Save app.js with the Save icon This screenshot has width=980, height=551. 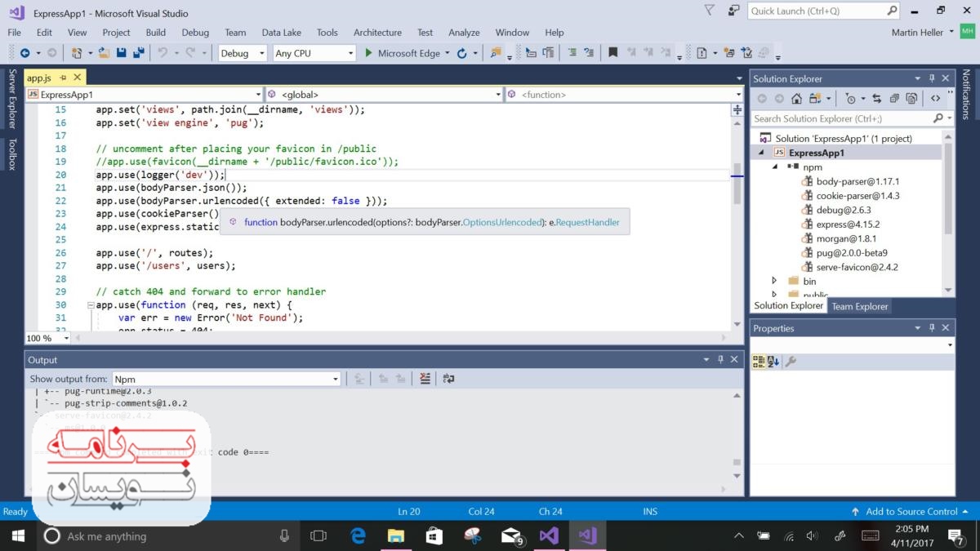122,53
